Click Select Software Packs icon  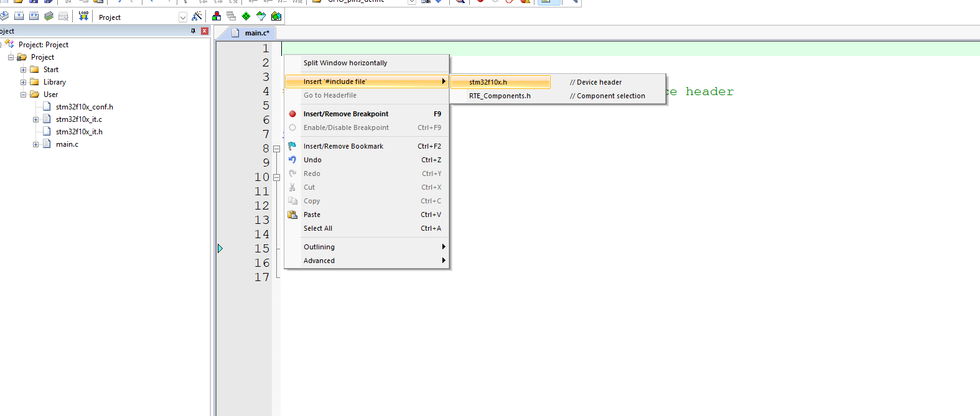click(261, 16)
